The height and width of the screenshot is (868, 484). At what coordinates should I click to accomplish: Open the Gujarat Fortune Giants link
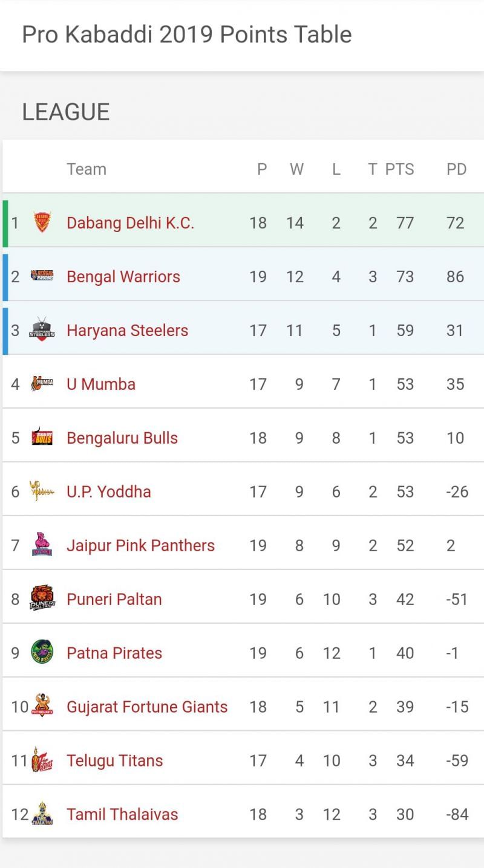click(x=147, y=707)
